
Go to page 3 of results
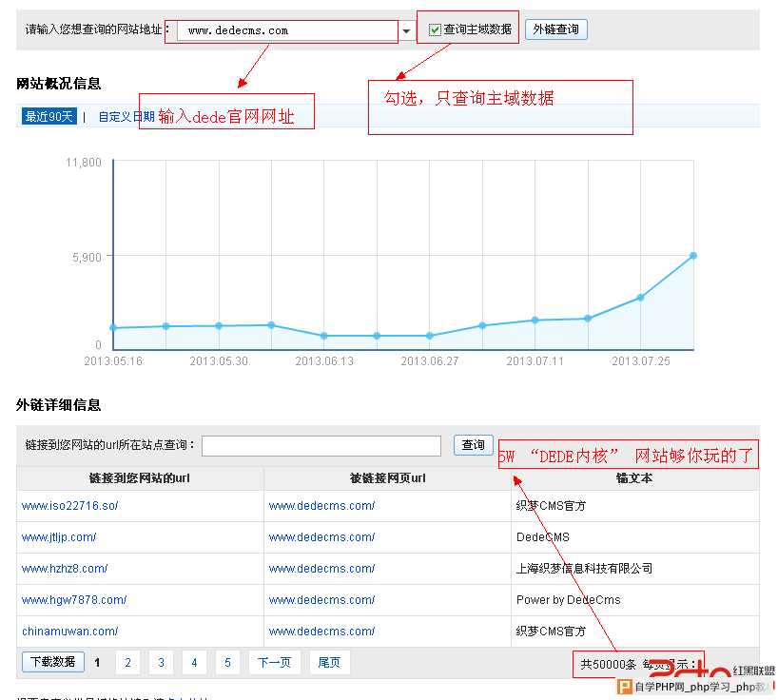(x=162, y=662)
